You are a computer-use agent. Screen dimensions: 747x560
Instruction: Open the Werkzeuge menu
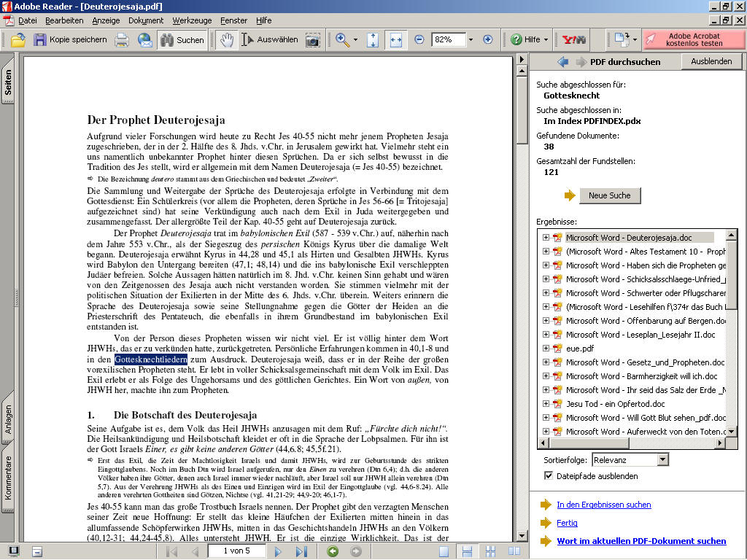193,20
